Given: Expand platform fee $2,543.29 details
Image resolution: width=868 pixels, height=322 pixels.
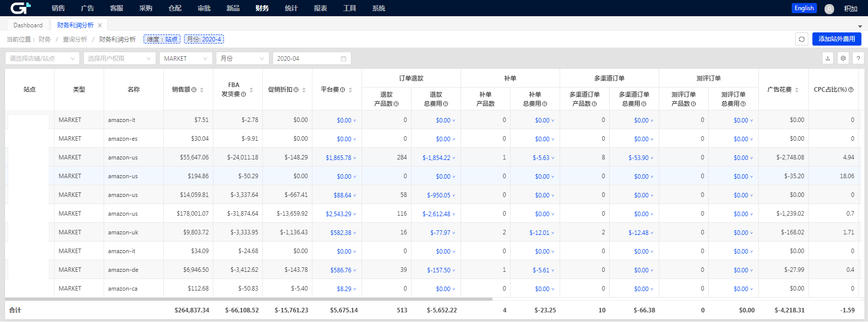Looking at the screenshot, I should 341,214.
